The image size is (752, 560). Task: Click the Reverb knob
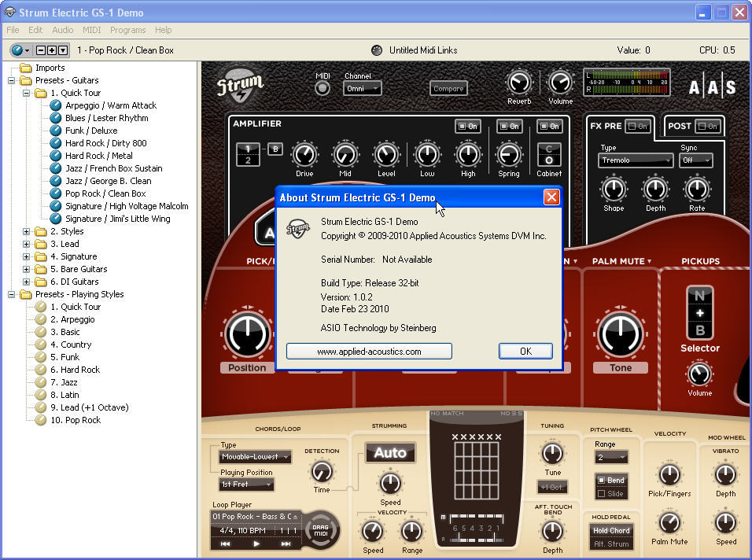click(518, 83)
